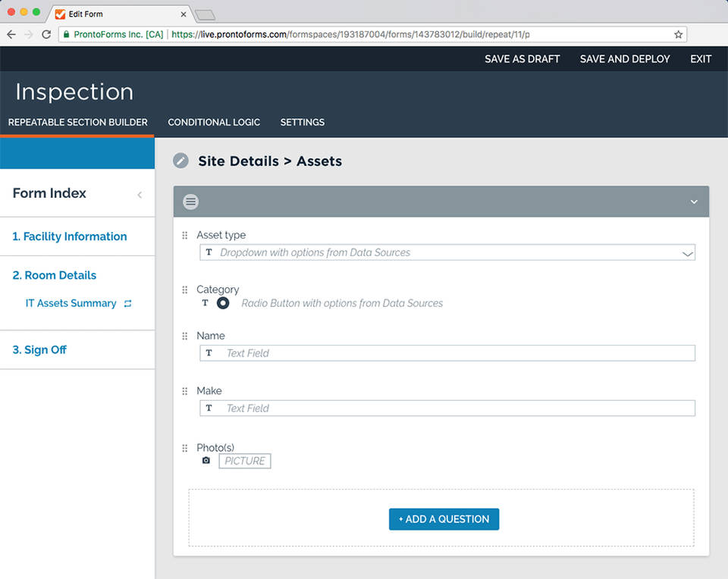Click the pencil edit icon beside Site Details
The image size is (728, 579).
pyautogui.click(x=180, y=161)
